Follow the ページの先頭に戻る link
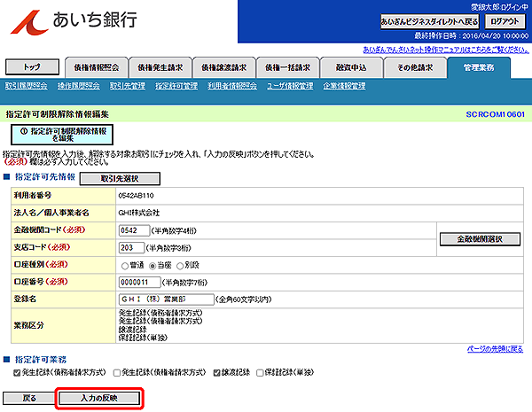 [495, 349]
